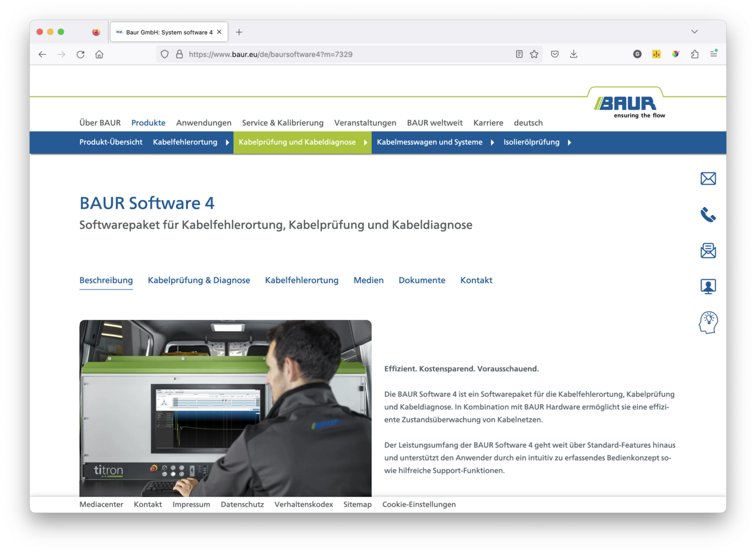Click the titron van product image

pyautogui.click(x=226, y=408)
